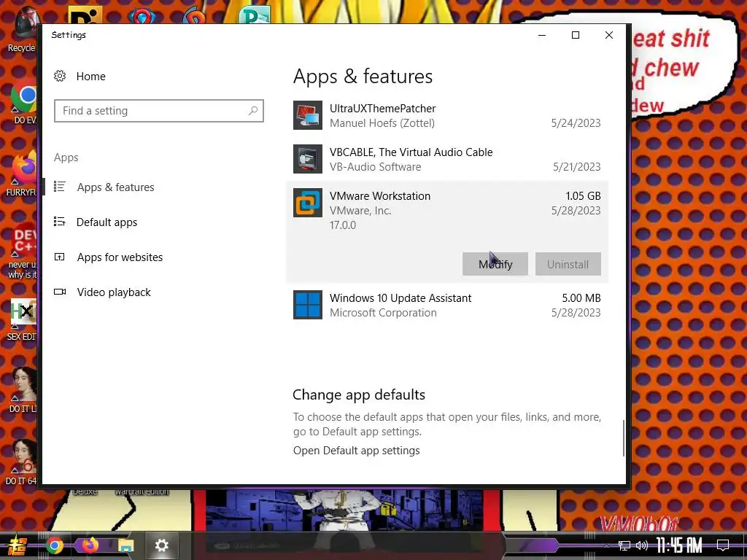Click the 5/21/2023 install date

click(577, 167)
